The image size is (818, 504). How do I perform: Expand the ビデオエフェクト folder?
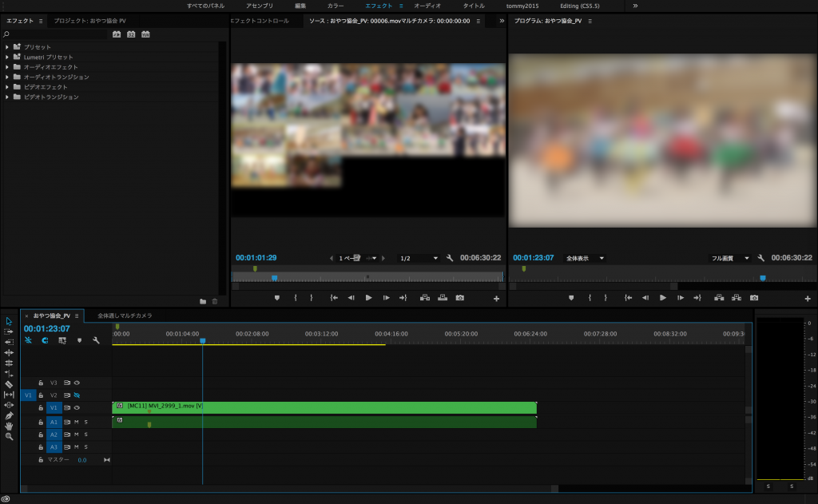click(x=7, y=87)
